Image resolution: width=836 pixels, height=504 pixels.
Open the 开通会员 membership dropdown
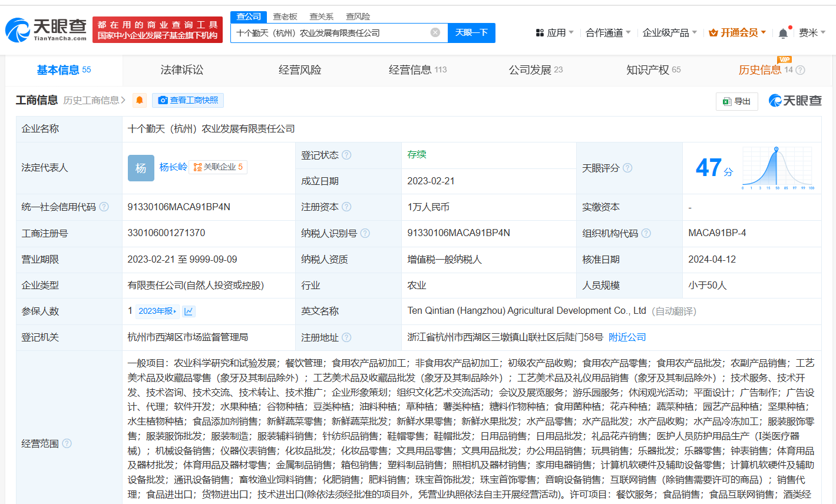(x=737, y=33)
